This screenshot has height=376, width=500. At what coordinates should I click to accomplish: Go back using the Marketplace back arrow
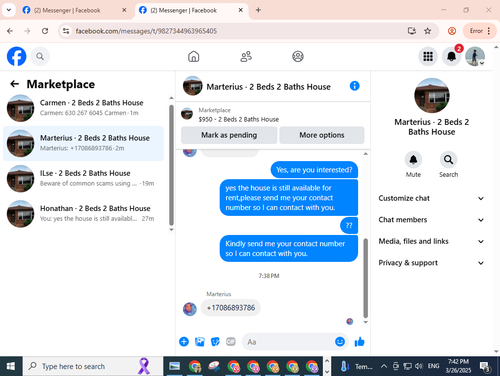point(14,84)
